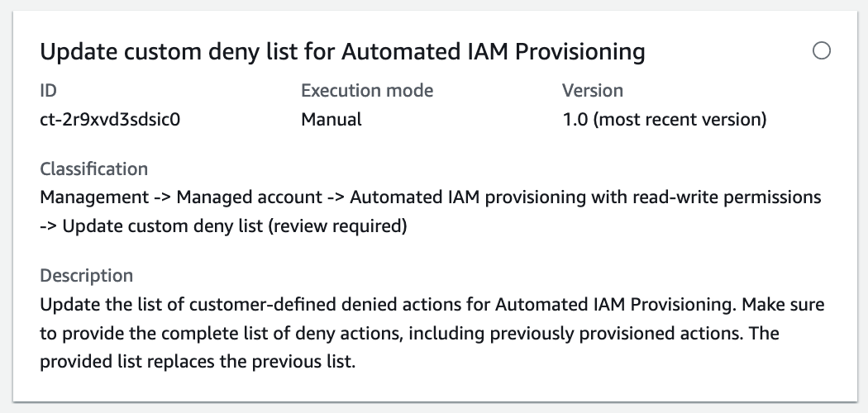Click the '1.0 (most recent version)' text
868x413 pixels.
(664, 120)
